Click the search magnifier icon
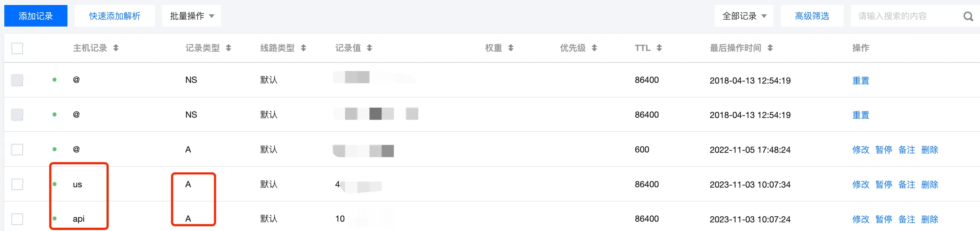Viewport: 980px width, 231px height. tap(968, 16)
